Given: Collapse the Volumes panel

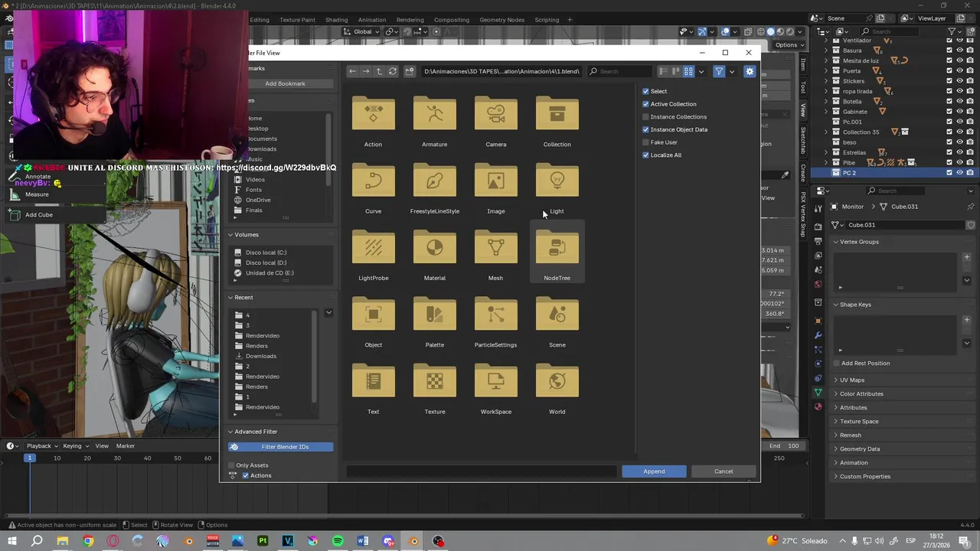Looking at the screenshot, I should tap(230, 235).
